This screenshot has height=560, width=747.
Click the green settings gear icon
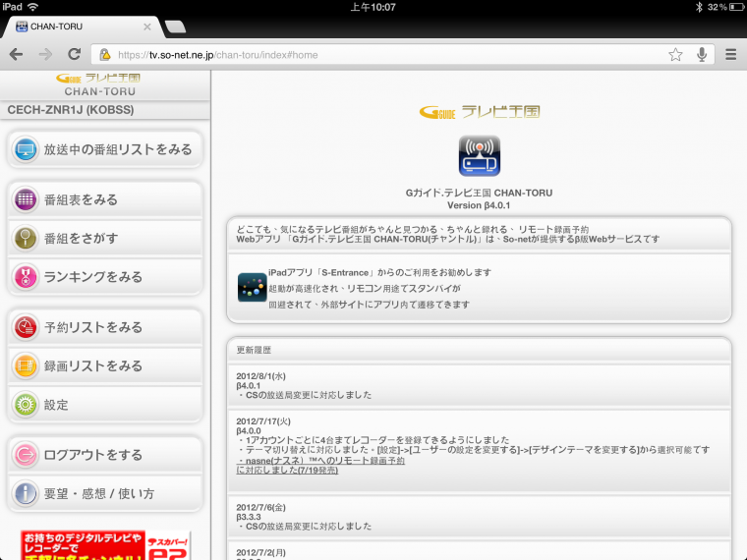tap(26, 405)
